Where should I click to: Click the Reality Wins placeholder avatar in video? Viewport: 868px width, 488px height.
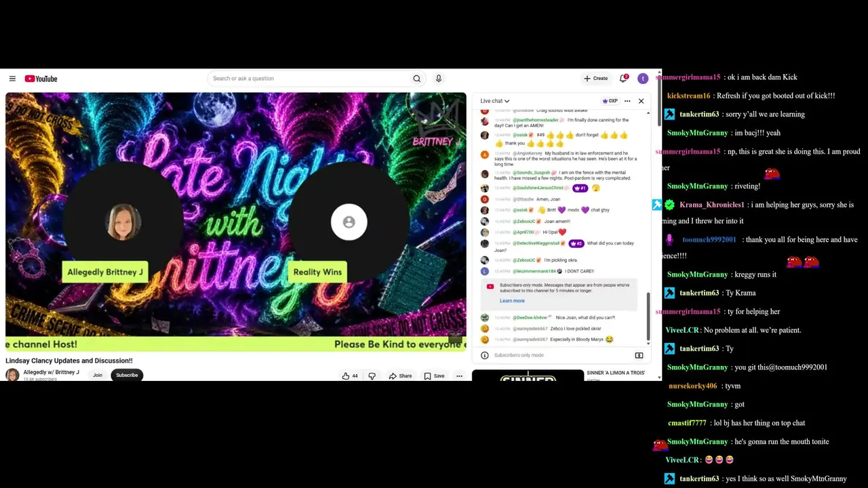349,222
